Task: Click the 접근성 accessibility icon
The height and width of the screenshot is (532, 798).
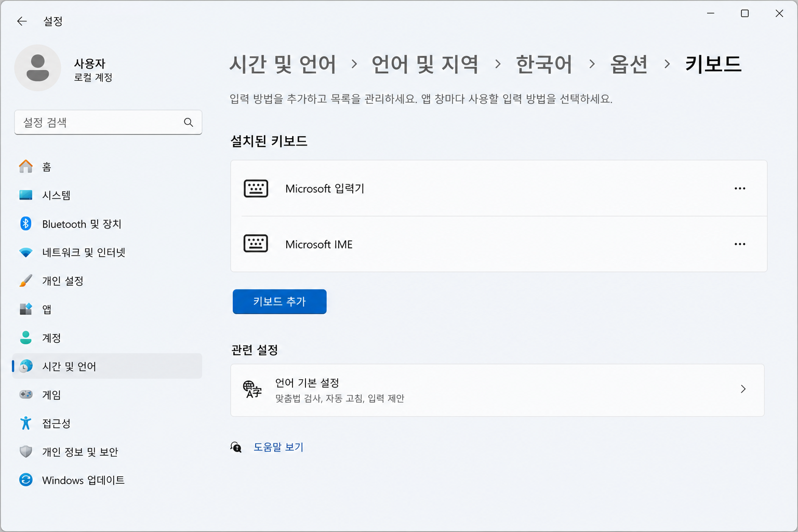Action: tap(26, 423)
